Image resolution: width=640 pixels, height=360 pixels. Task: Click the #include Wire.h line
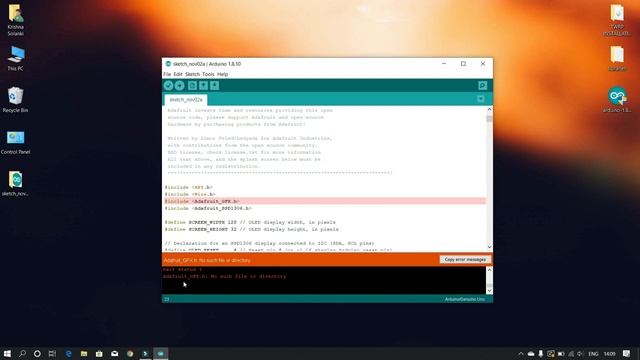[190, 194]
